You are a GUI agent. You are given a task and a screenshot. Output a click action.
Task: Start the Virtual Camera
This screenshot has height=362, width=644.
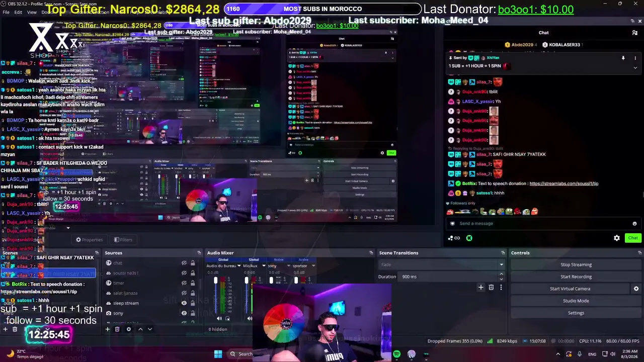point(570,289)
